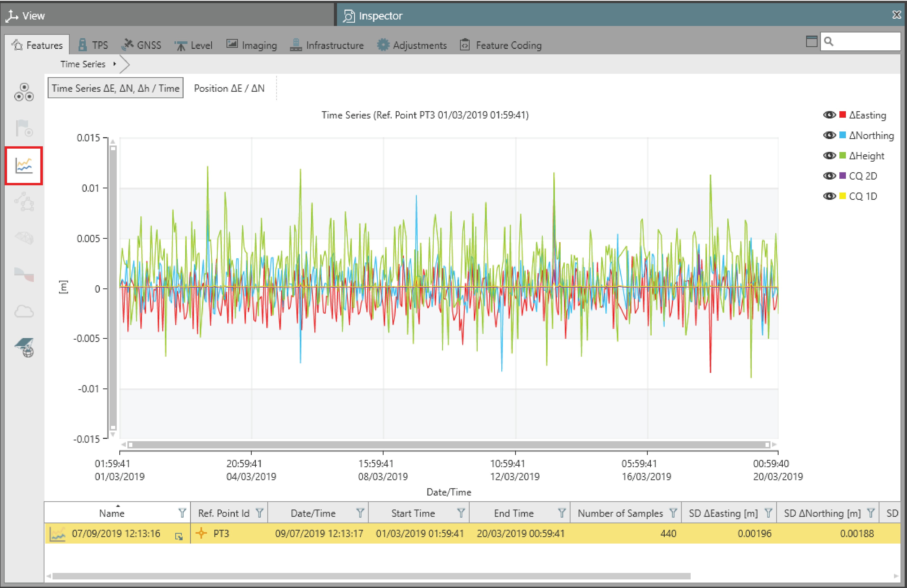Select the surface mesh sidebar icon
The height and width of the screenshot is (588, 907).
coord(24,238)
